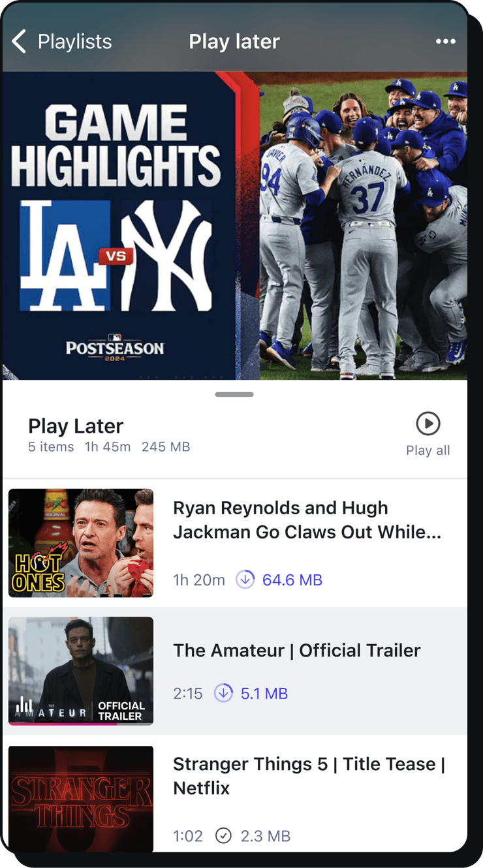Select The Amateur | Official Trailer title
The image size is (483, 868).
pos(297,650)
